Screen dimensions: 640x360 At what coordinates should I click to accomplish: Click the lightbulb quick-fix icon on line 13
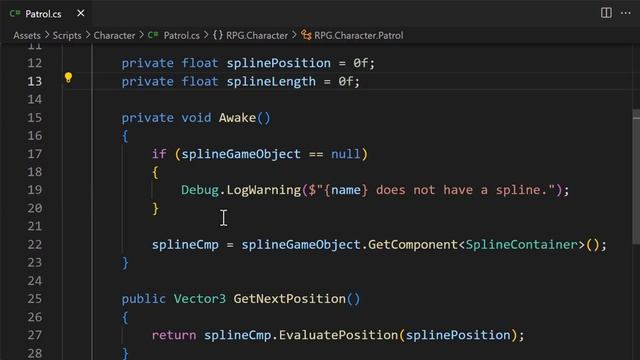tap(68, 77)
